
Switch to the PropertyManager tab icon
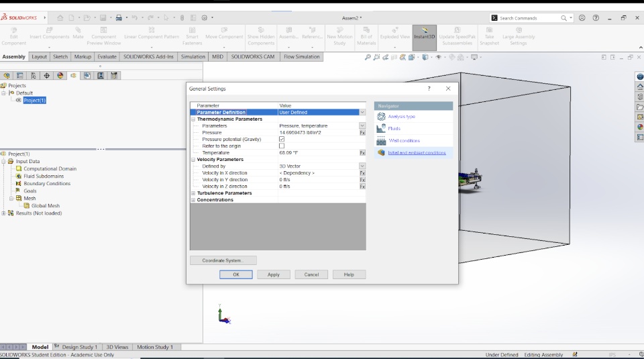click(19, 76)
